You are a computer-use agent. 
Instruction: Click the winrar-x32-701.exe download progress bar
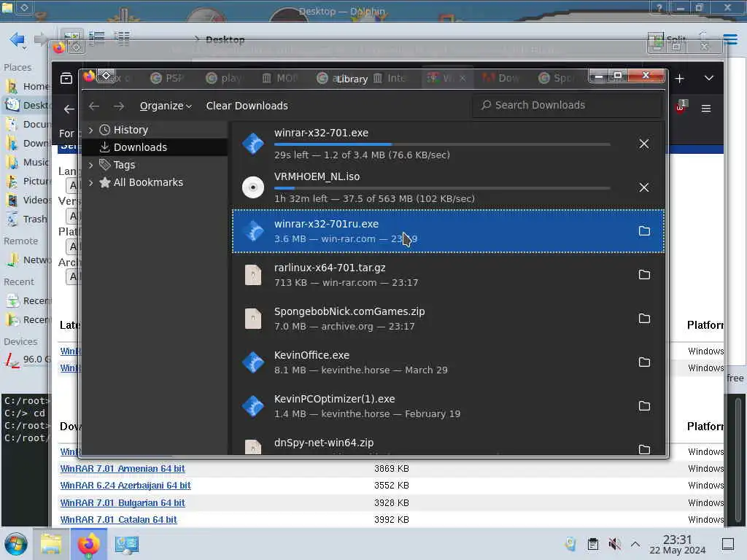coord(442,144)
